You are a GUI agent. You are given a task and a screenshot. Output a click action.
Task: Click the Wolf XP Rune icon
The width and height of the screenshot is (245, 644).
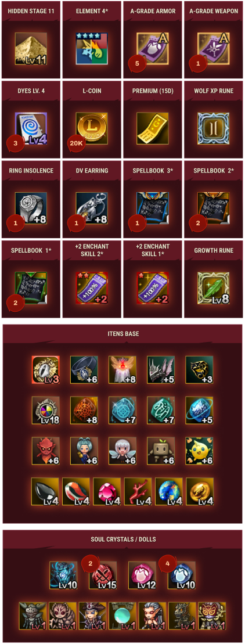(x=213, y=128)
